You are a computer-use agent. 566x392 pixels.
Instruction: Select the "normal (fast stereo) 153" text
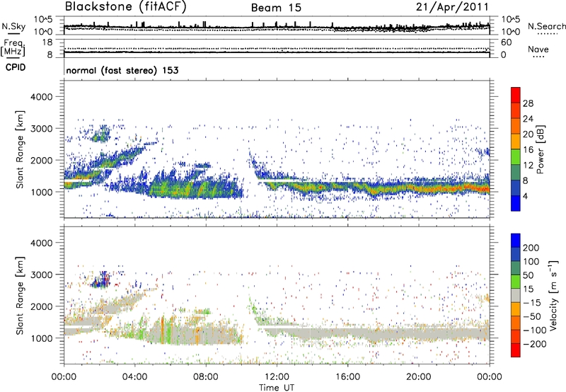tap(122, 70)
